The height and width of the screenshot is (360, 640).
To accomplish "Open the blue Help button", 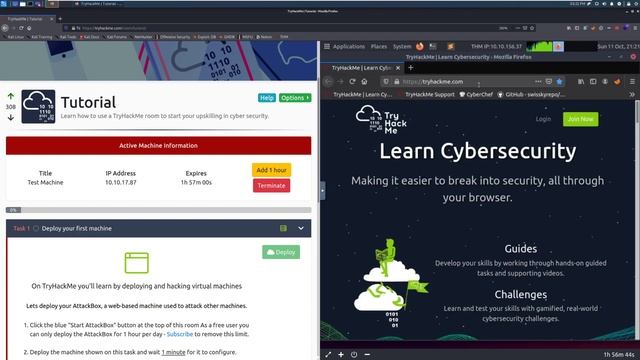I will pyautogui.click(x=267, y=98).
